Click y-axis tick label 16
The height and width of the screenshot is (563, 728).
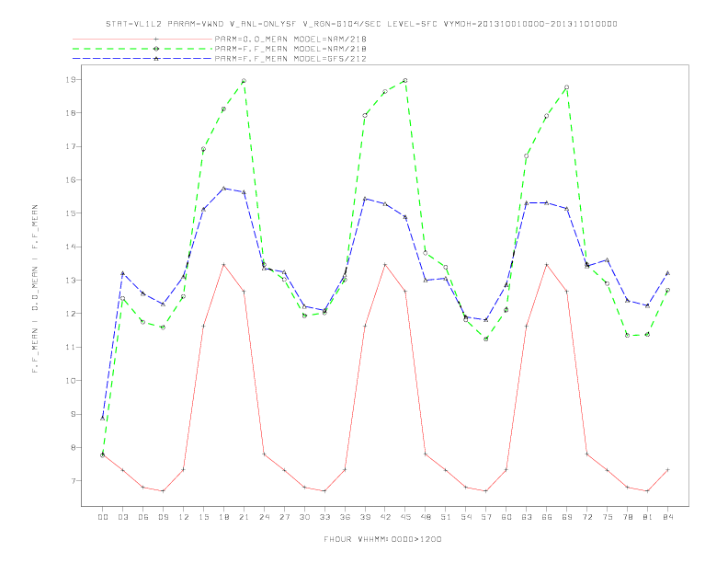(x=71, y=179)
